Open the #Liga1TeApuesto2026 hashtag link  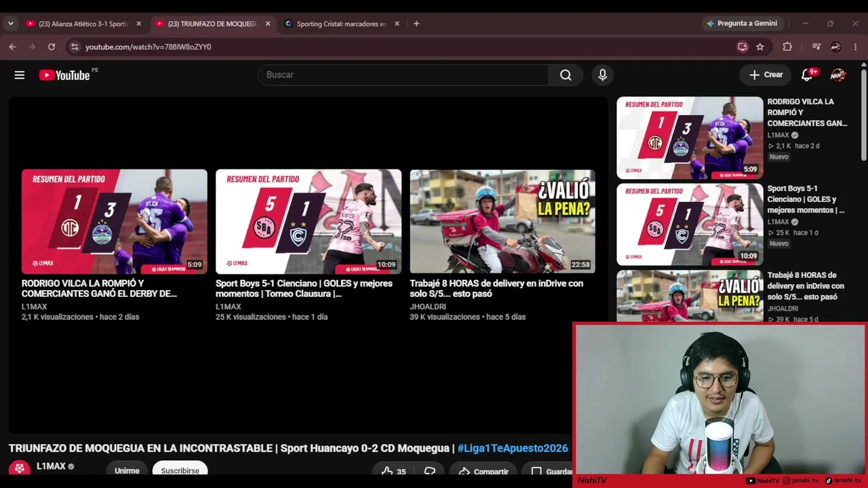pyautogui.click(x=513, y=448)
